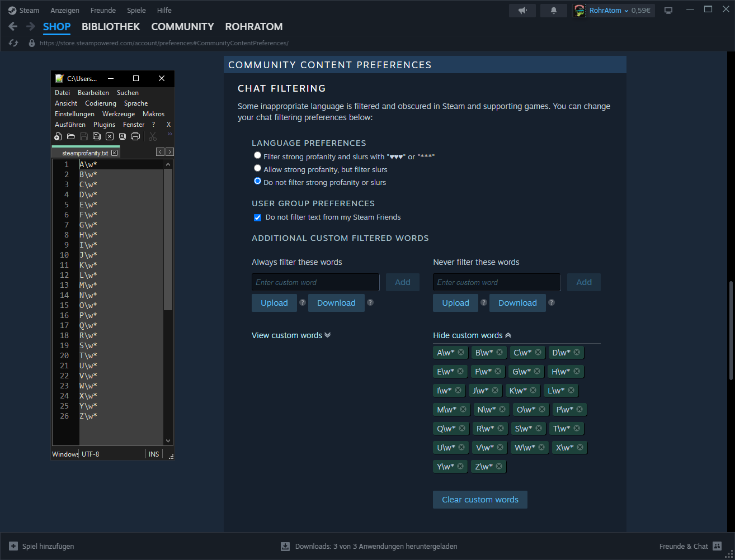Remove the K\w* custom word
This screenshot has height=560, width=735.
pyautogui.click(x=533, y=390)
